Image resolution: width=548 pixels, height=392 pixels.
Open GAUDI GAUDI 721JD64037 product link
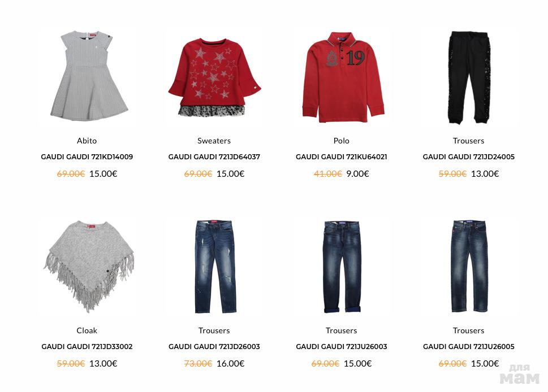214,157
